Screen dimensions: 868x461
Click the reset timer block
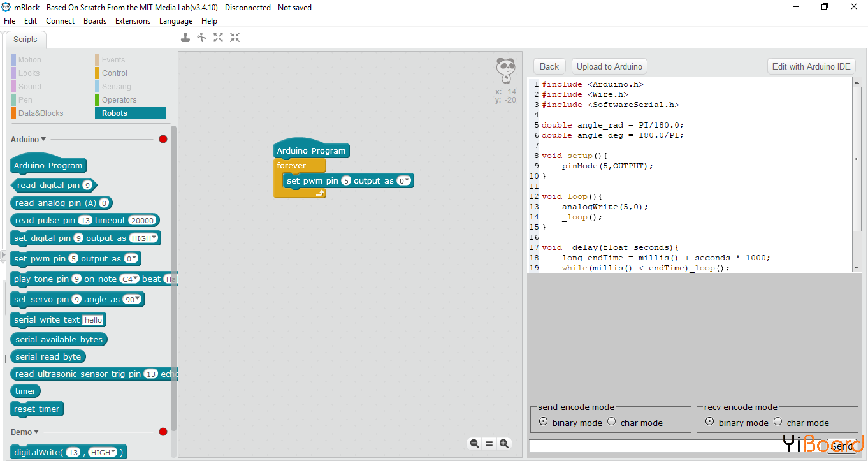pyautogui.click(x=37, y=409)
